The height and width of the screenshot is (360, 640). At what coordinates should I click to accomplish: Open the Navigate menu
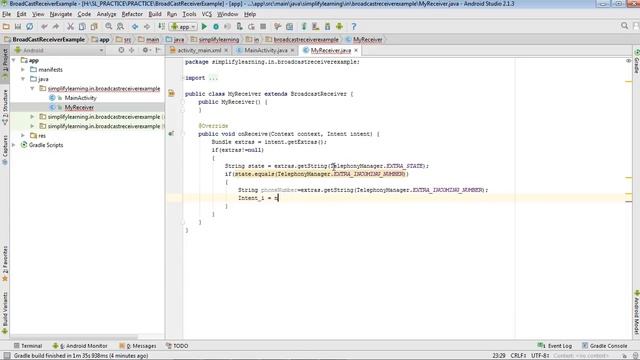(x=61, y=14)
